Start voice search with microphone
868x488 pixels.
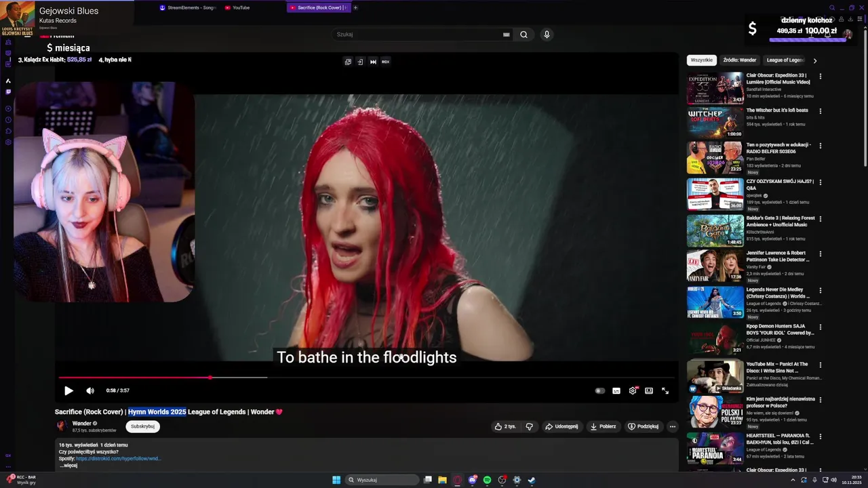tap(547, 35)
